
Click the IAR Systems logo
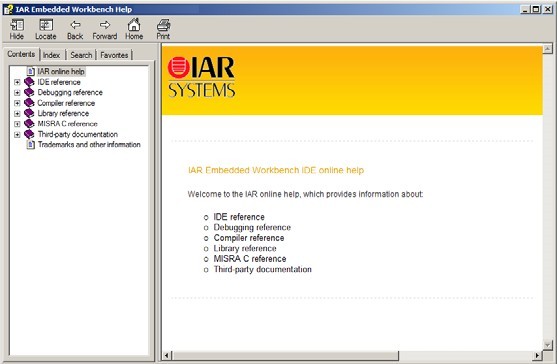click(201, 77)
